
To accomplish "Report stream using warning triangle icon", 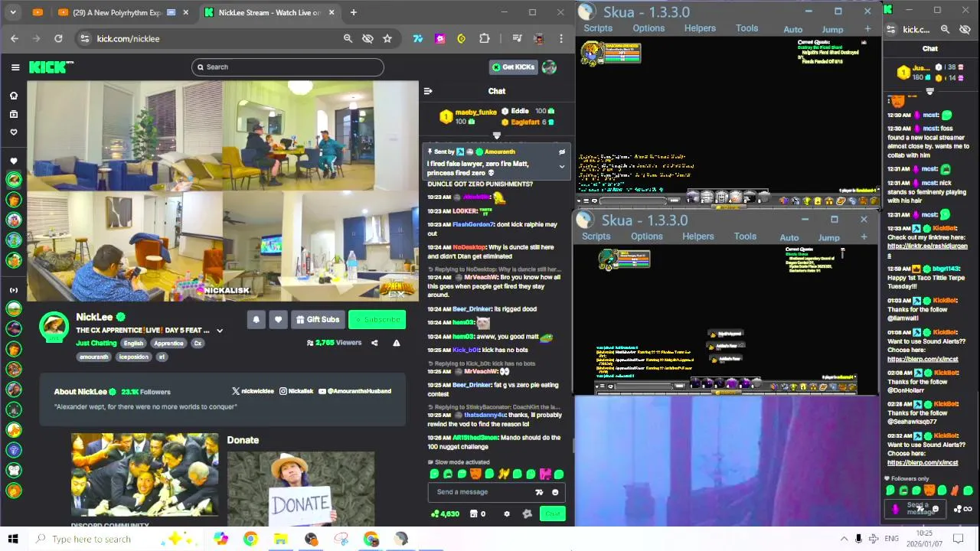I will pyautogui.click(x=396, y=343).
